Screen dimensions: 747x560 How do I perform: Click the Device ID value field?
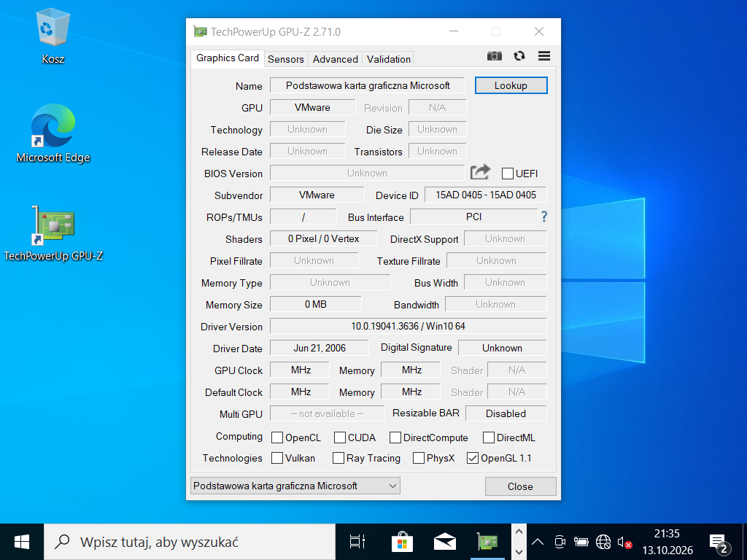485,195
